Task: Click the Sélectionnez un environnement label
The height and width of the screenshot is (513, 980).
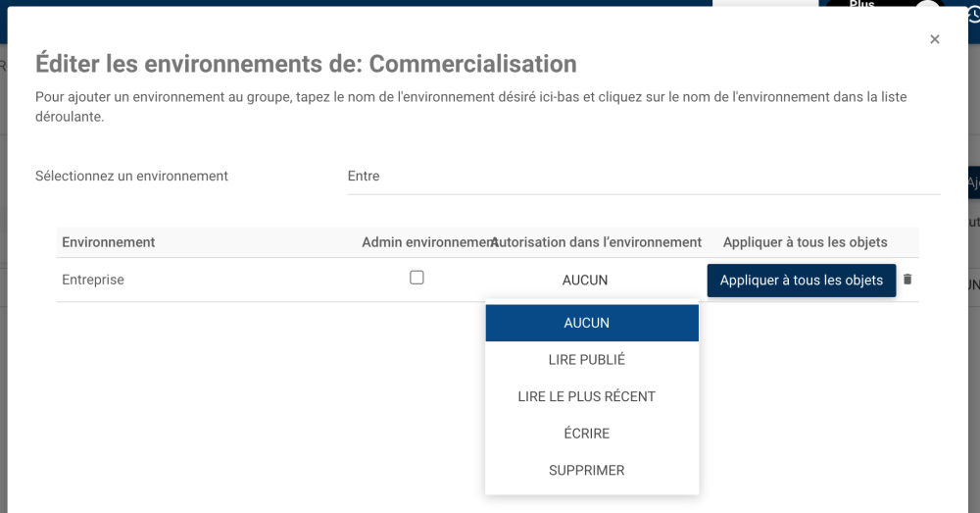Action: point(131,177)
